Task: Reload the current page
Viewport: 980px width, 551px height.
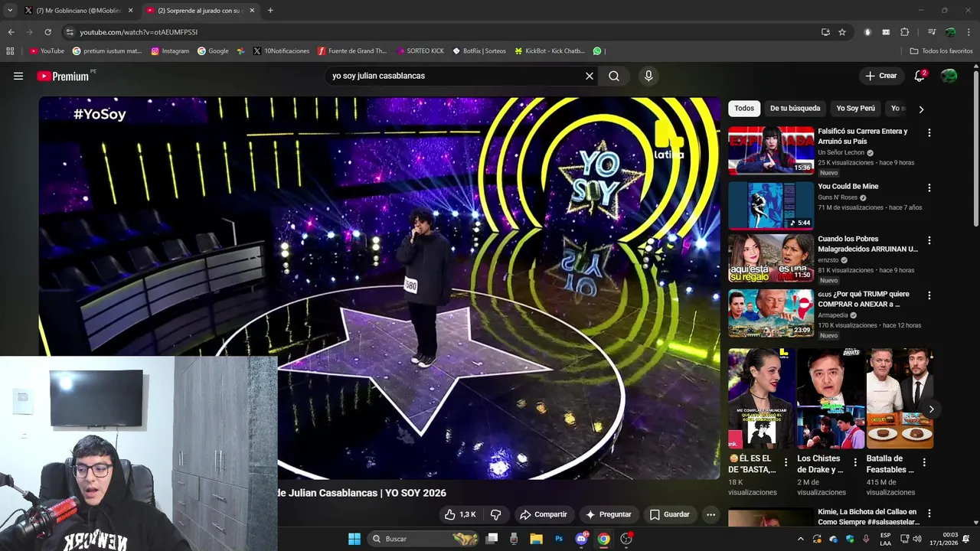Action: [47, 32]
